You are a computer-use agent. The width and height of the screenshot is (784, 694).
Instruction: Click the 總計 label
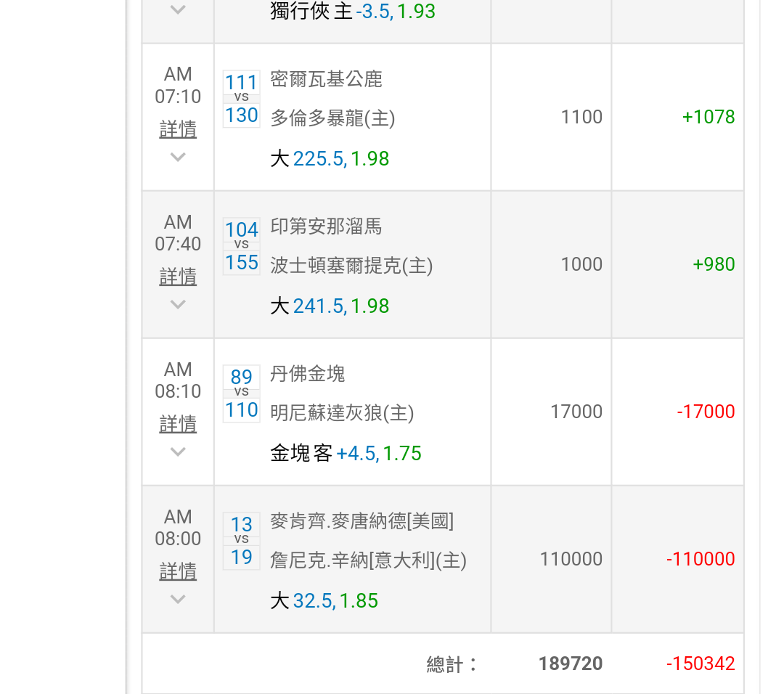pos(452,664)
